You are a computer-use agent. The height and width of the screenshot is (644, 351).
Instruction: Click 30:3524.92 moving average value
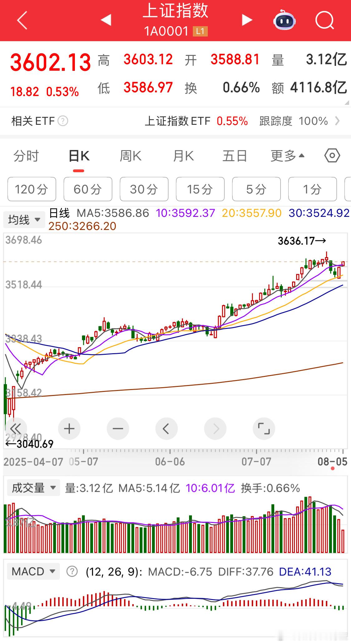(319, 213)
